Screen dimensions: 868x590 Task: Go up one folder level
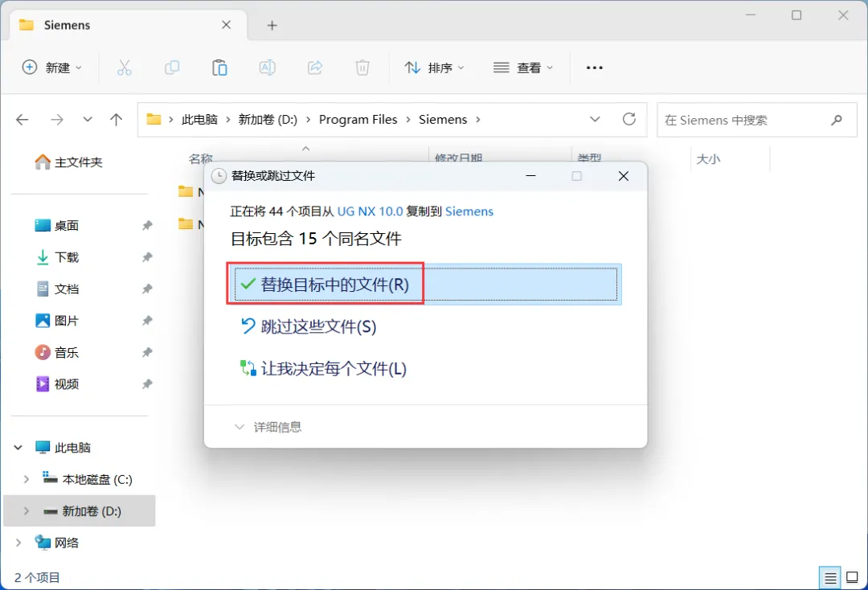117,120
